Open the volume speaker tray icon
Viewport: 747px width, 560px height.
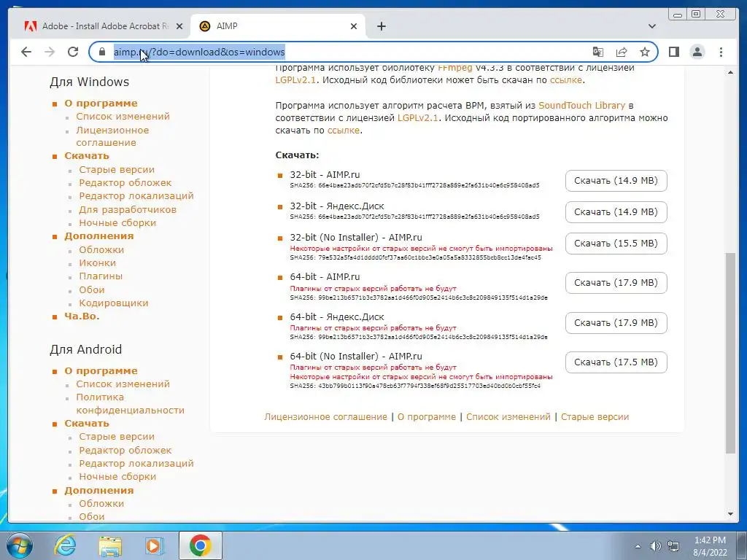pyautogui.click(x=656, y=546)
